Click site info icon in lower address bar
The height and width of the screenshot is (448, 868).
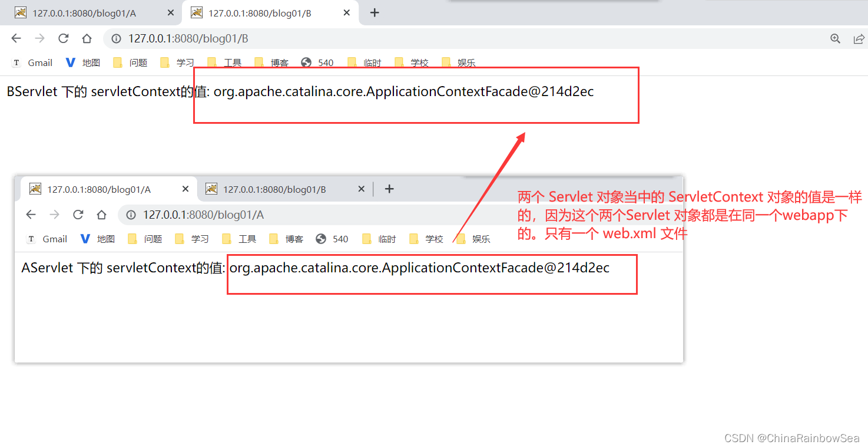pyautogui.click(x=132, y=215)
